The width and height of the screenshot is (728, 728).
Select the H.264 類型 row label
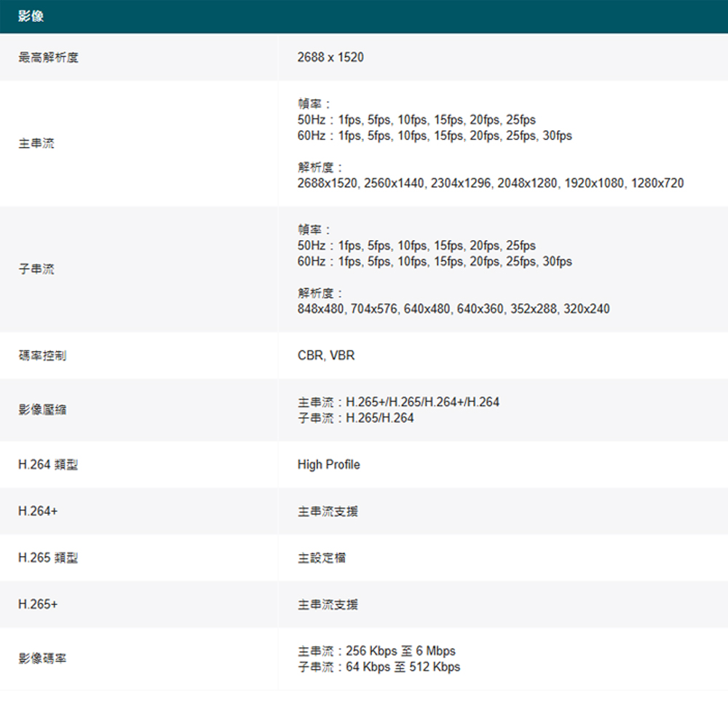pyautogui.click(x=48, y=464)
